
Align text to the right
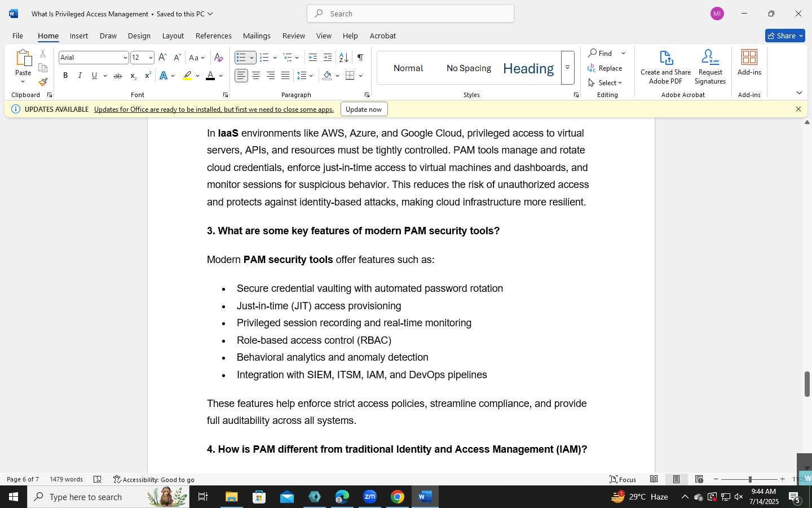tap(271, 76)
